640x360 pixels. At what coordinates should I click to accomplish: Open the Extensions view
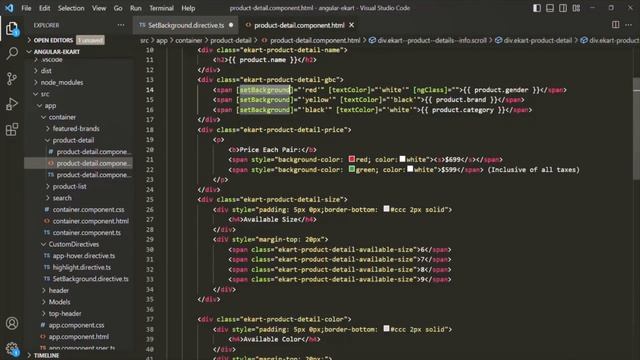12,129
